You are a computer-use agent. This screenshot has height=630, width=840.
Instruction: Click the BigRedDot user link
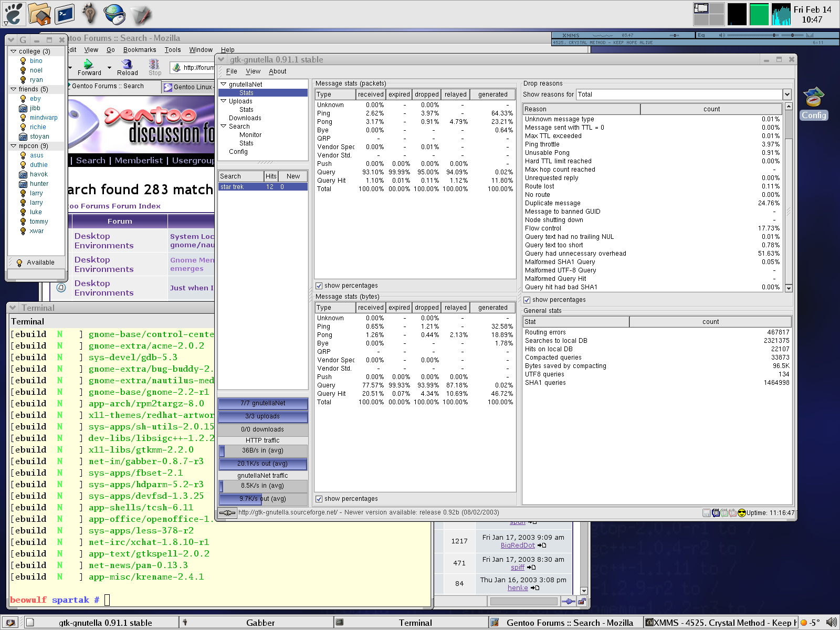tap(518, 545)
